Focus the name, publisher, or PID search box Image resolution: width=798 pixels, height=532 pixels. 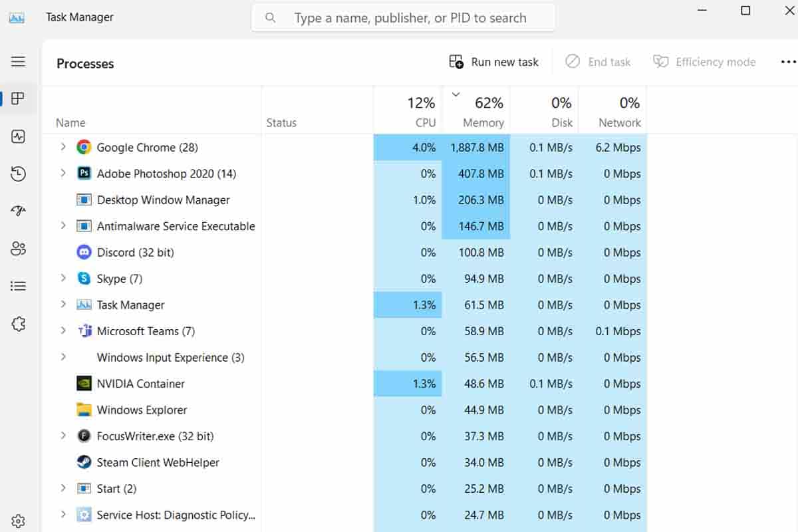coord(404,18)
